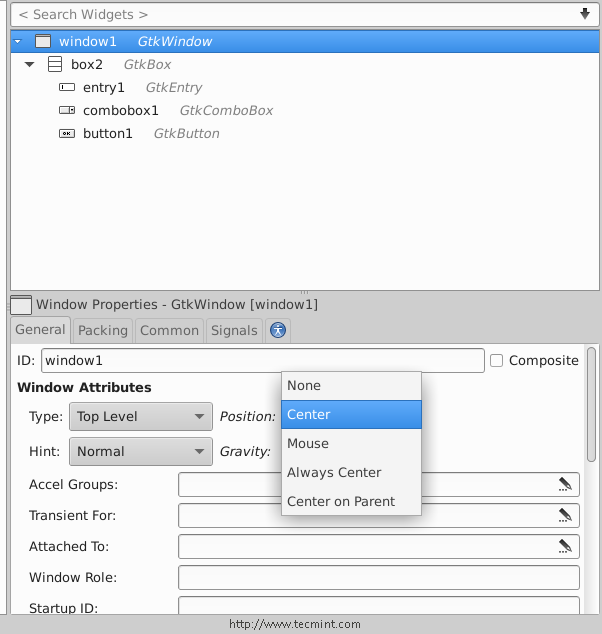Click the Attached To input field

click(x=379, y=547)
